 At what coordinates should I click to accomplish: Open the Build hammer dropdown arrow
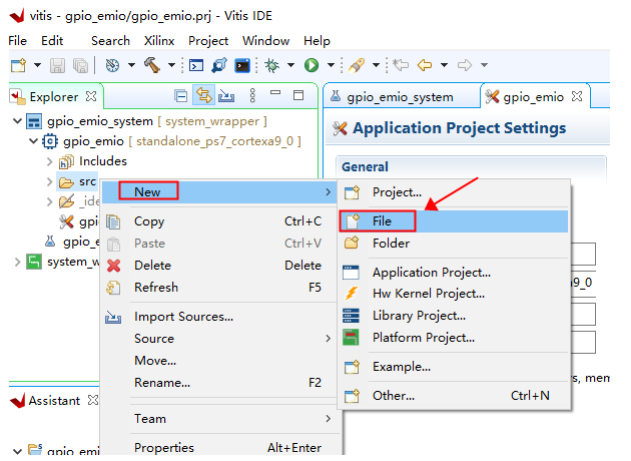pyautogui.click(x=171, y=65)
